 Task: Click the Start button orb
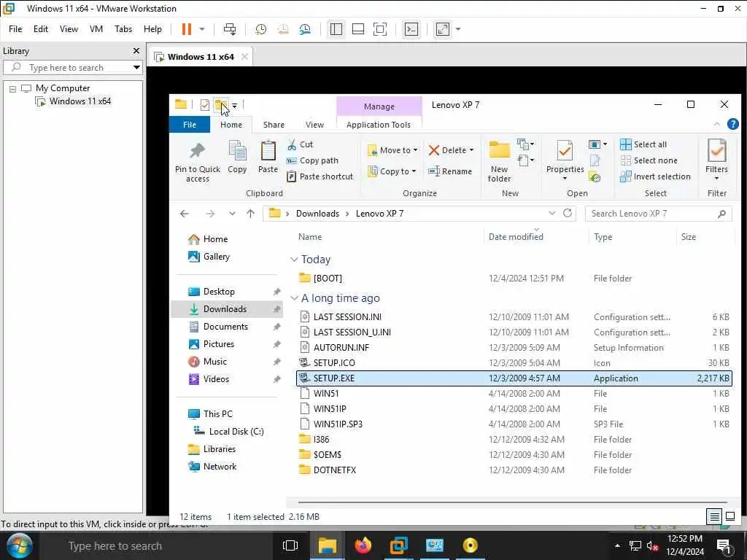click(20, 545)
